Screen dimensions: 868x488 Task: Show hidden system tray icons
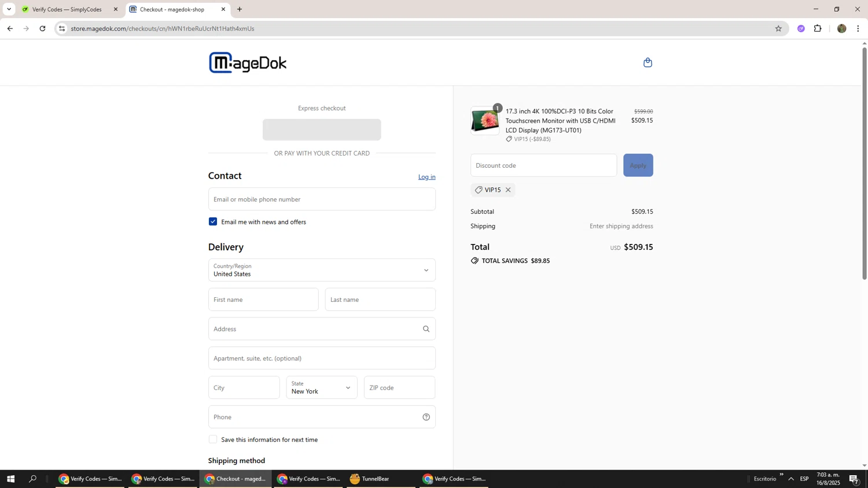791,479
